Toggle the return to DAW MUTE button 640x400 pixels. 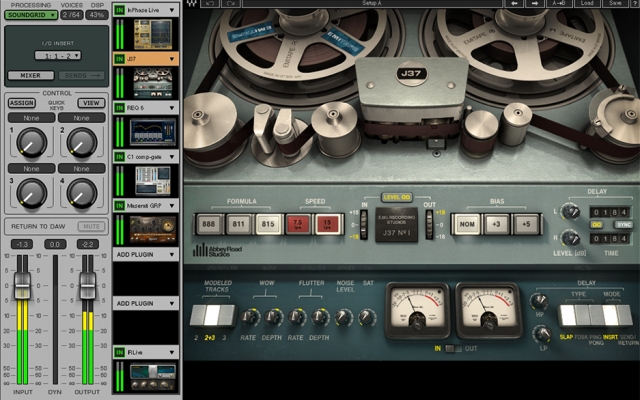[x=91, y=227]
